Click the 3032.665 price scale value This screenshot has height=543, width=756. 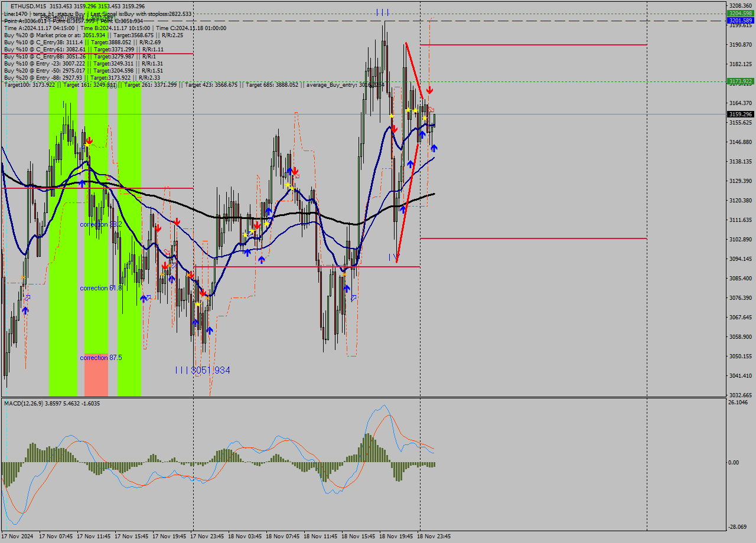point(740,395)
